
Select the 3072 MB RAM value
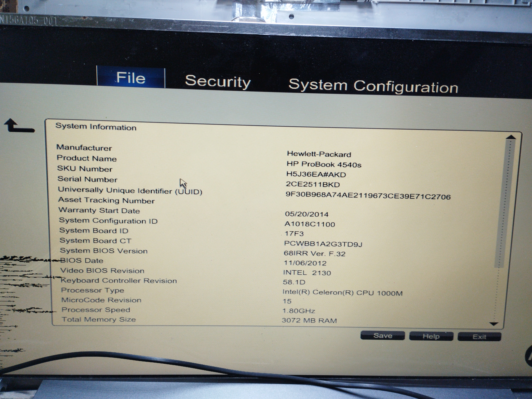(310, 320)
